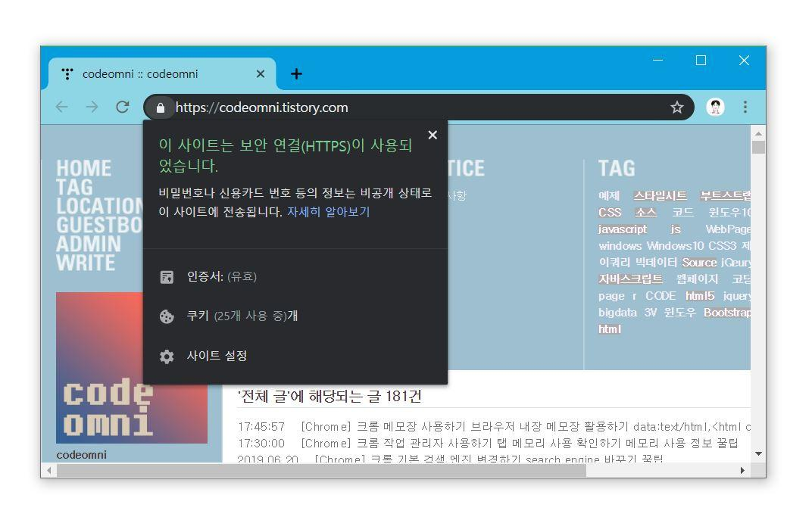The height and width of the screenshot is (517, 812).
Task: Bookmark this page with the star icon
Action: coord(677,107)
